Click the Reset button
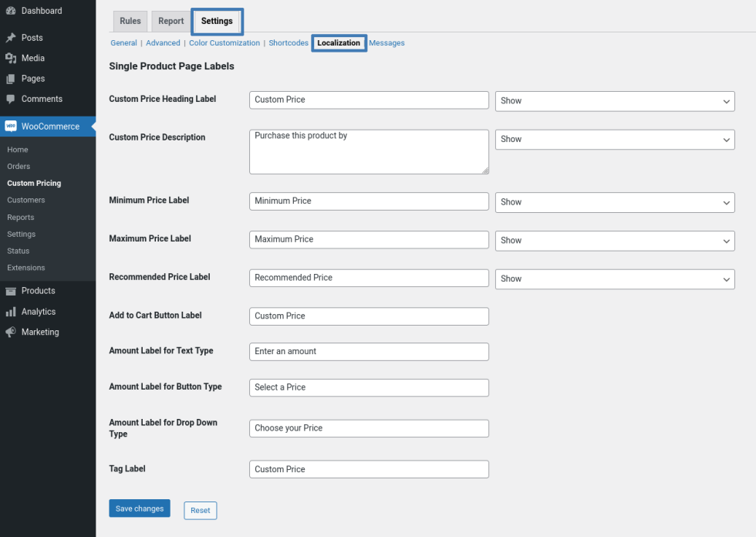This screenshot has height=537, width=756. point(200,510)
